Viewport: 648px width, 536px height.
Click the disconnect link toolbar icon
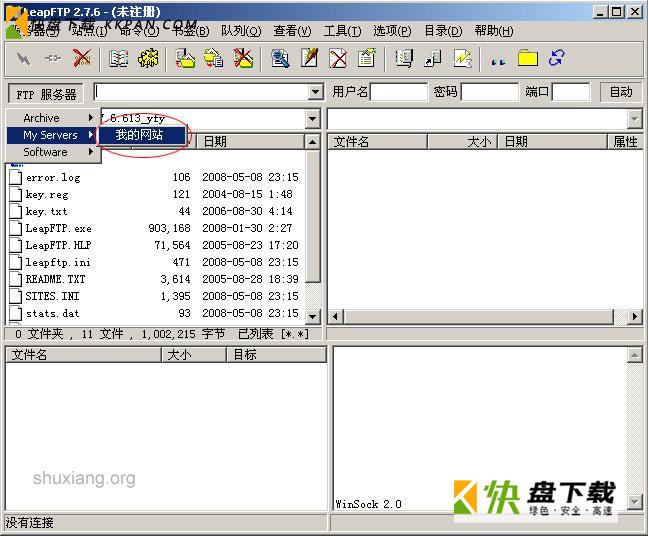click(53, 59)
